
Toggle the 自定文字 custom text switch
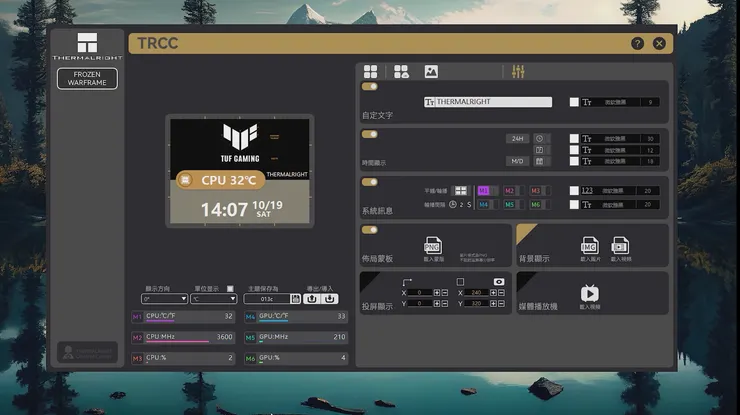click(370, 86)
